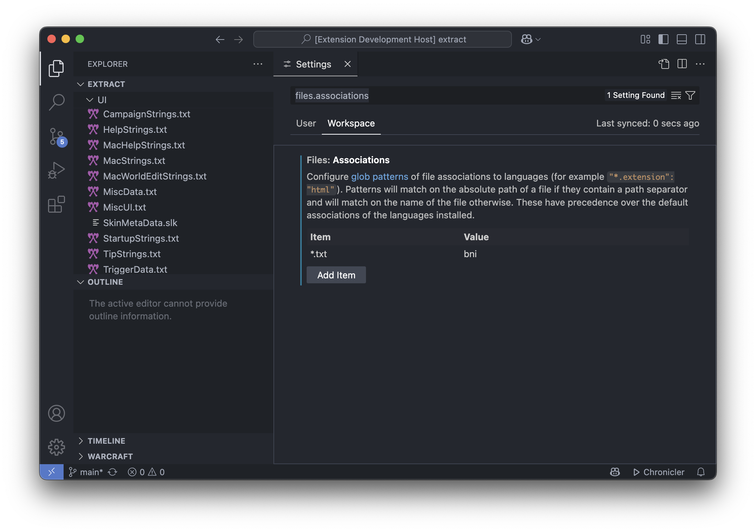The height and width of the screenshot is (532, 756).
Task: Open the Manage gear icon
Action: (x=57, y=447)
